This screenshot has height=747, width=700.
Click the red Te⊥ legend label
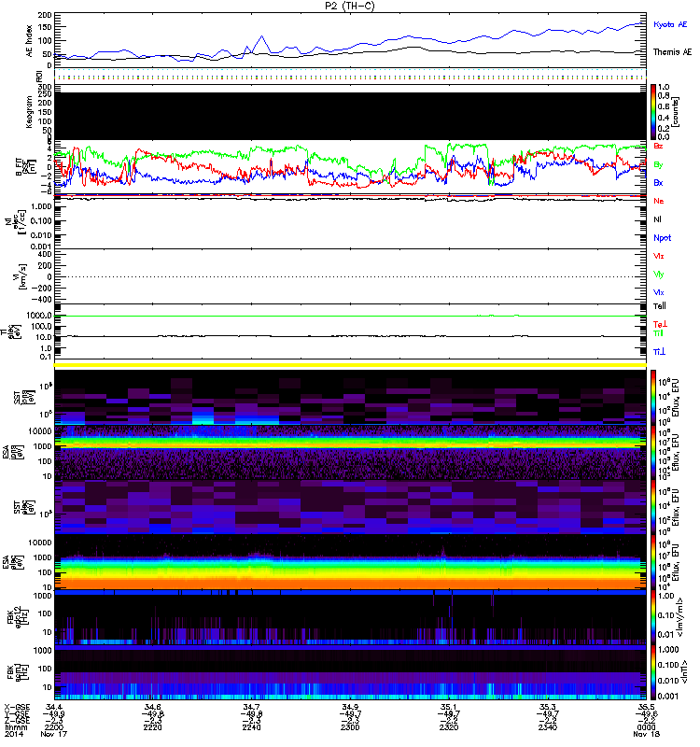click(x=660, y=324)
